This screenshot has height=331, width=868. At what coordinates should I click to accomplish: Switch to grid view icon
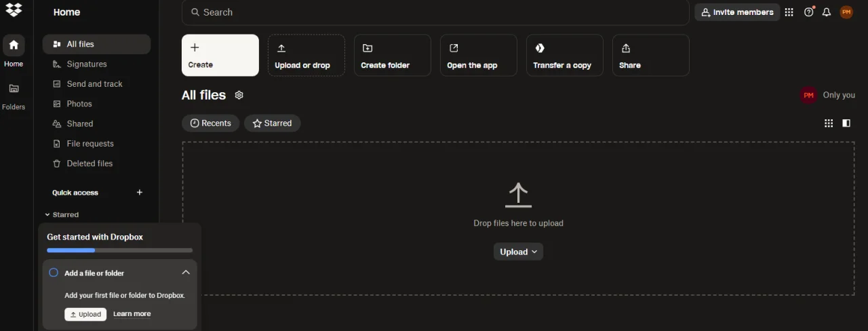pos(829,123)
